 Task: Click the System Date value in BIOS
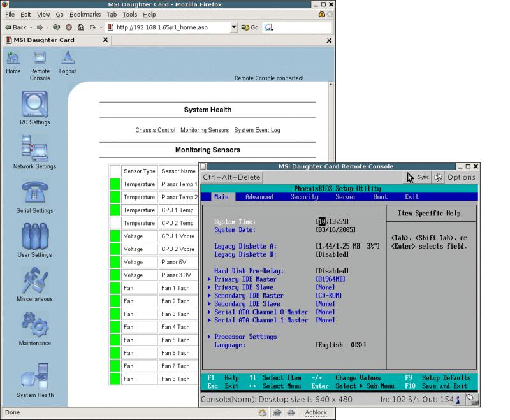tap(335, 229)
